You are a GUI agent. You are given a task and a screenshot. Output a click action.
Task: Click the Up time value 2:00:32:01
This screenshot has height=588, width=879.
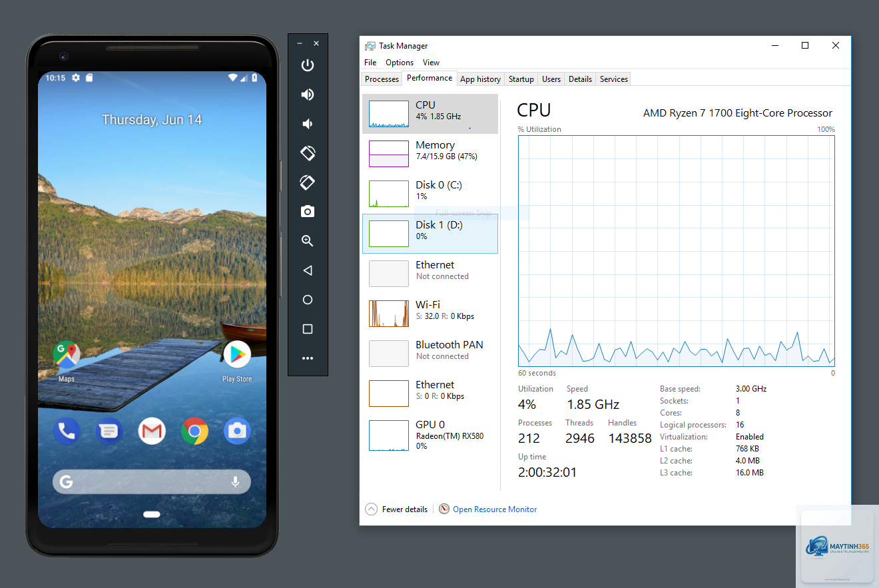547,472
